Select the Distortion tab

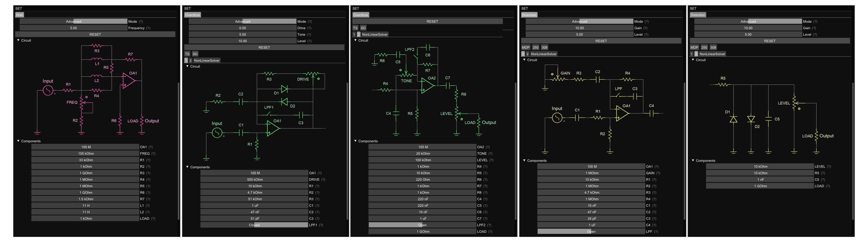coord(529,15)
